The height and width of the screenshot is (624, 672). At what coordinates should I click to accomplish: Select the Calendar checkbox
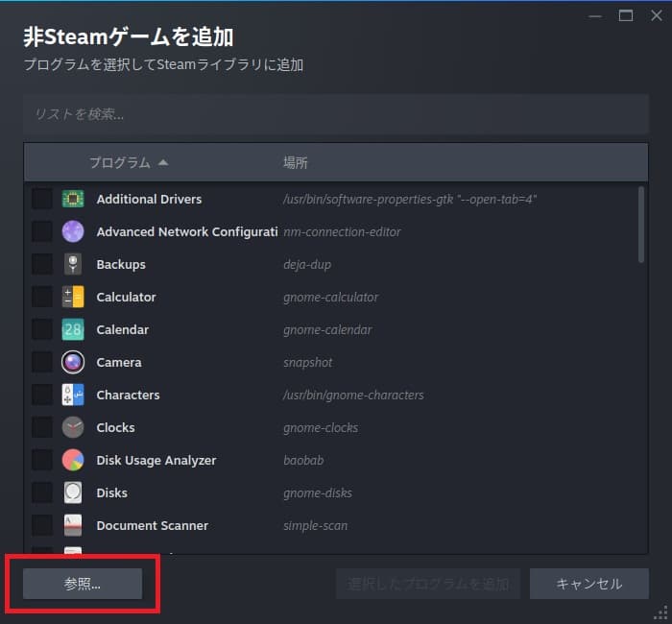[42, 329]
